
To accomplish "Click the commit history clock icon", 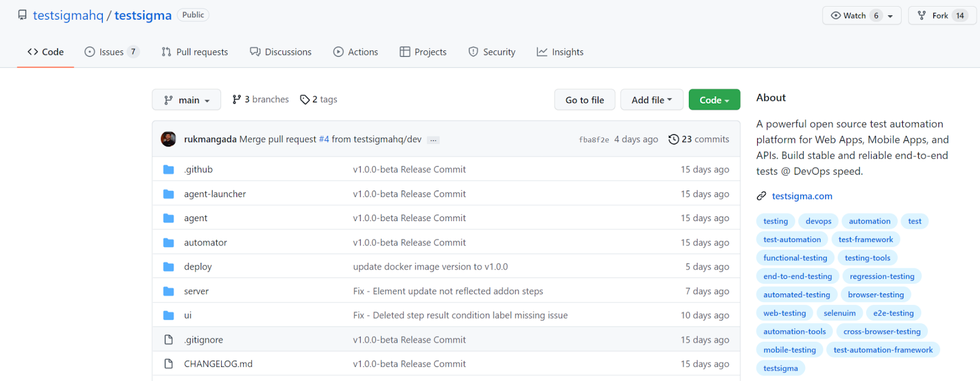I will pos(674,139).
